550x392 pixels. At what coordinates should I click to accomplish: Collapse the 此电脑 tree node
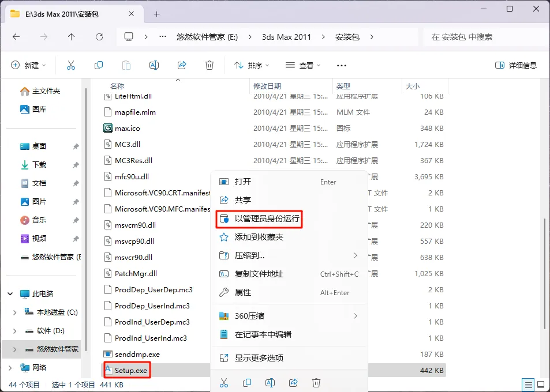click(x=10, y=293)
